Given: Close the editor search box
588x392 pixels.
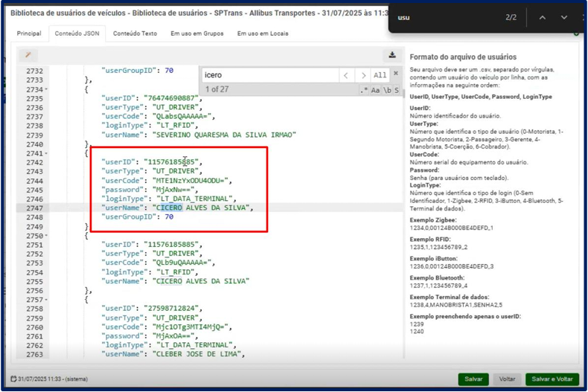Looking at the screenshot, I should pyautogui.click(x=396, y=74).
